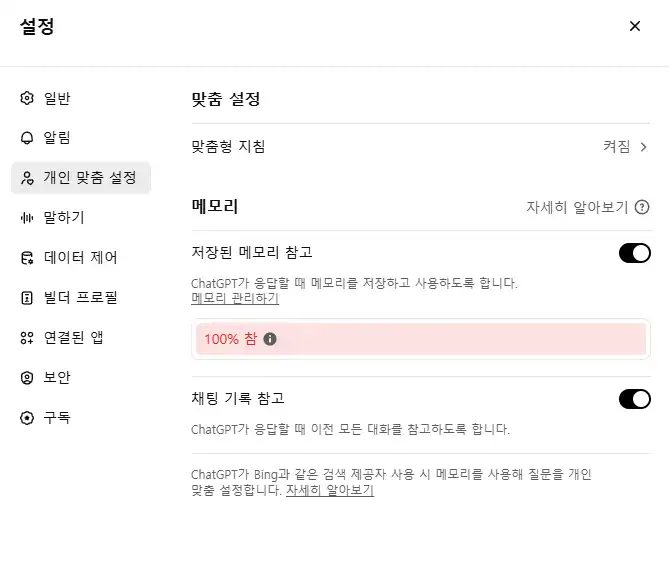Click the memory help question mark icon
Screen dimensions: 669x576
point(642,208)
